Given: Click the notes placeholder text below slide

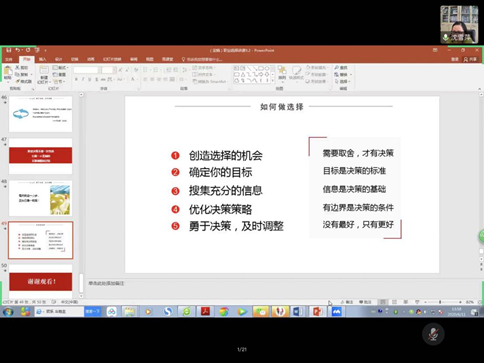Looking at the screenshot, I should pos(106,283).
